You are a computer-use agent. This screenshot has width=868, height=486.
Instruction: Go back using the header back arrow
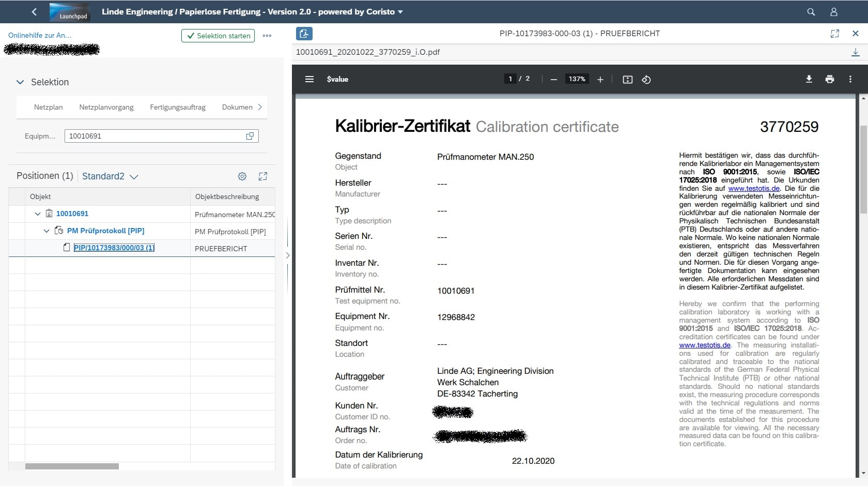tap(34, 11)
